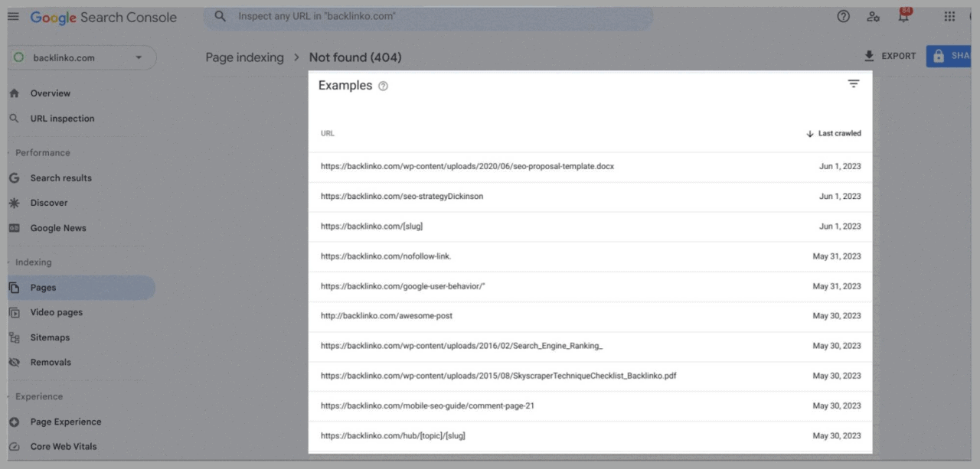
Task: Open the seo-strategyDickinson URL row
Action: click(402, 197)
